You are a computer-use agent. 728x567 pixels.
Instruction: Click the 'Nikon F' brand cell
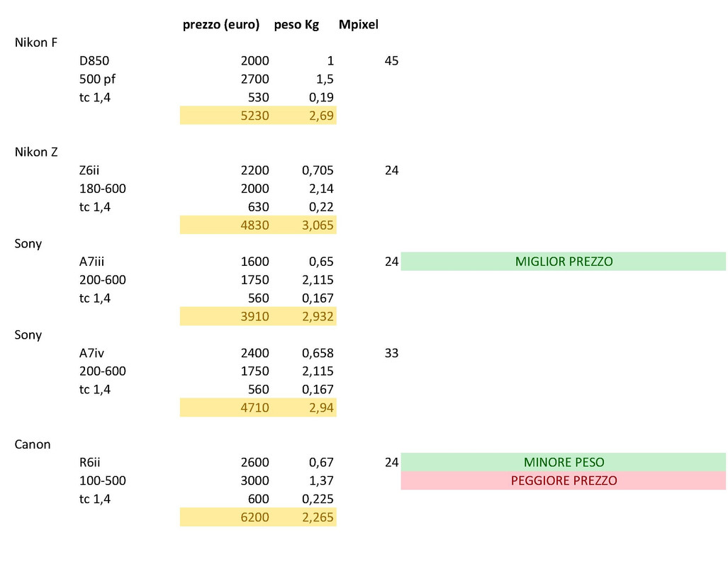(36, 43)
